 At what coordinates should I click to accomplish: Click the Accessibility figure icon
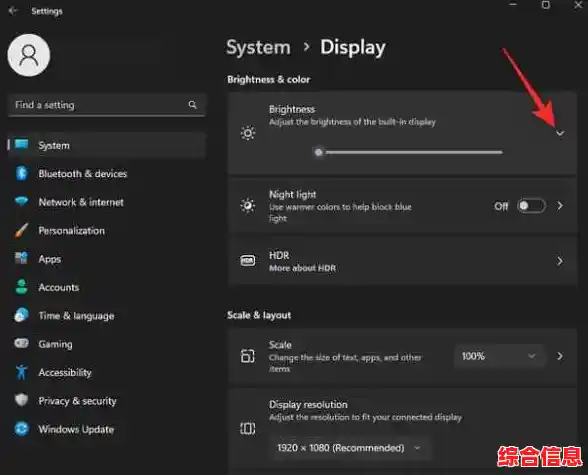[21, 372]
